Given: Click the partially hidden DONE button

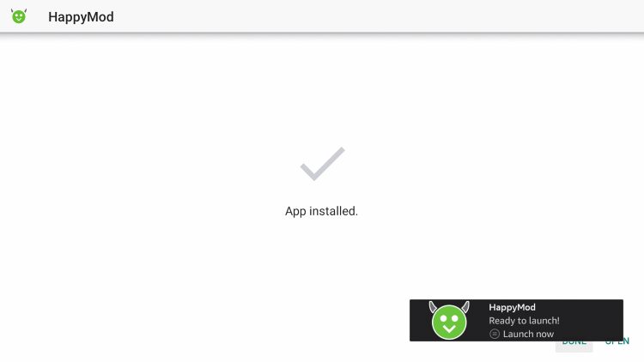Looking at the screenshot, I should (574, 346).
